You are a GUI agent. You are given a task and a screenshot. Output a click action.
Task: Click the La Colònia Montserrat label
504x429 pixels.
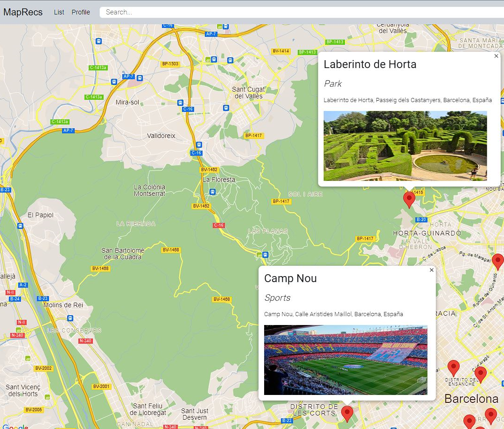point(149,190)
